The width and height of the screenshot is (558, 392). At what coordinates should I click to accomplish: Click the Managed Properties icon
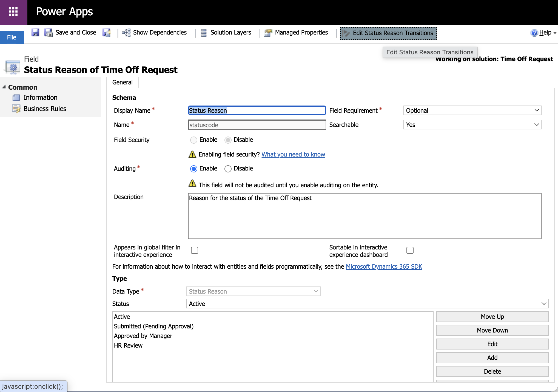coord(268,33)
